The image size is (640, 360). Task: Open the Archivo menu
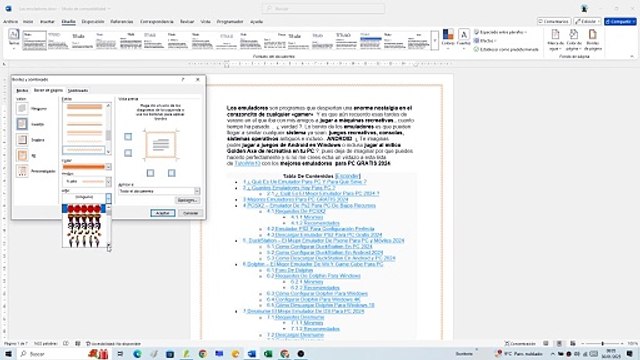pos(10,22)
